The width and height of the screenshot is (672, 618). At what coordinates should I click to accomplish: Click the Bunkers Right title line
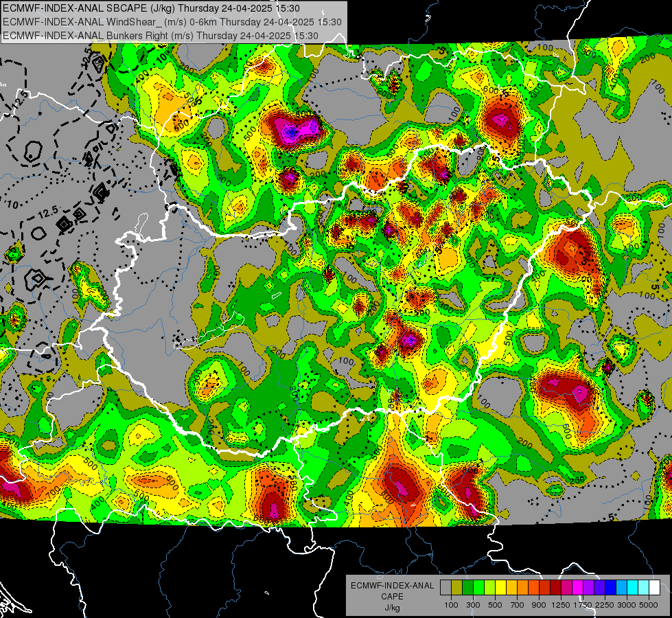(161, 36)
